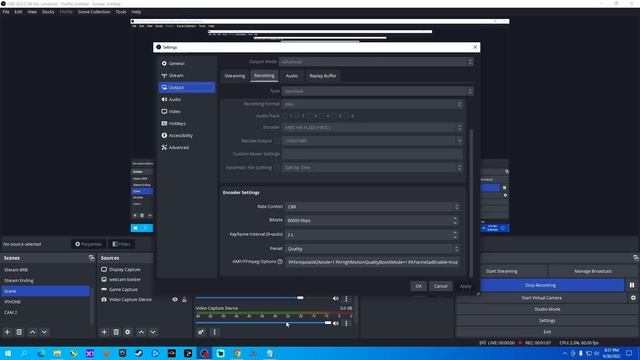Open the Windows notification center
The height and width of the screenshot is (360, 640).
[x=629, y=353]
